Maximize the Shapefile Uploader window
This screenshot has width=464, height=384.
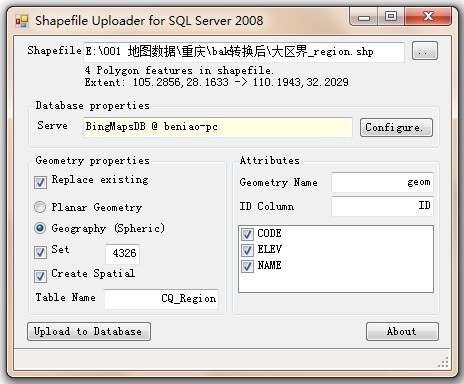point(391,17)
